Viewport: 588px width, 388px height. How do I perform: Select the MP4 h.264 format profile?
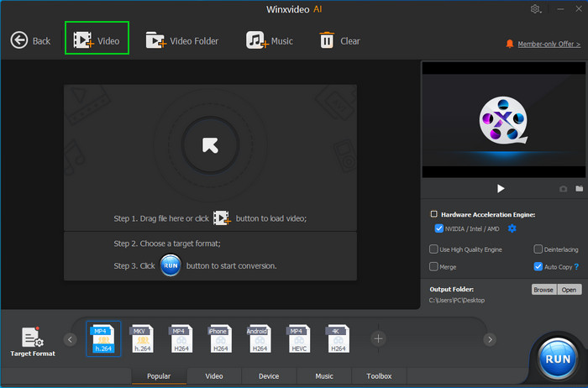[x=103, y=339]
